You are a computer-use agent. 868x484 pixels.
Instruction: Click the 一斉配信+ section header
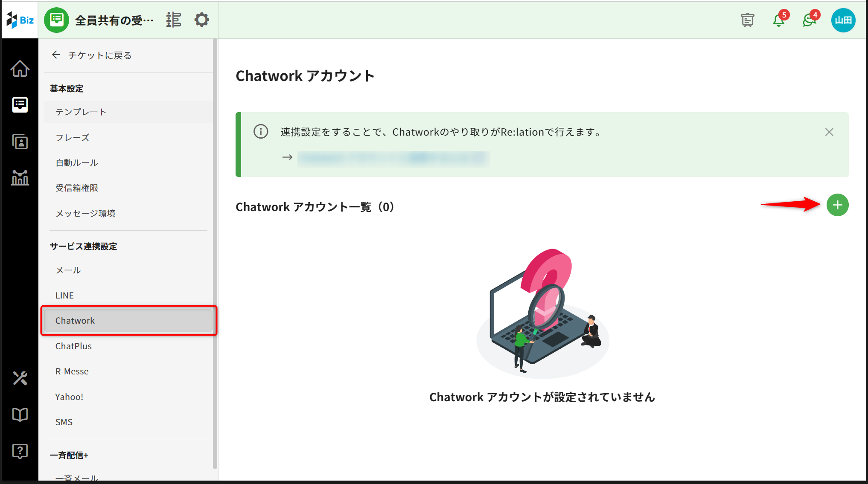69,455
